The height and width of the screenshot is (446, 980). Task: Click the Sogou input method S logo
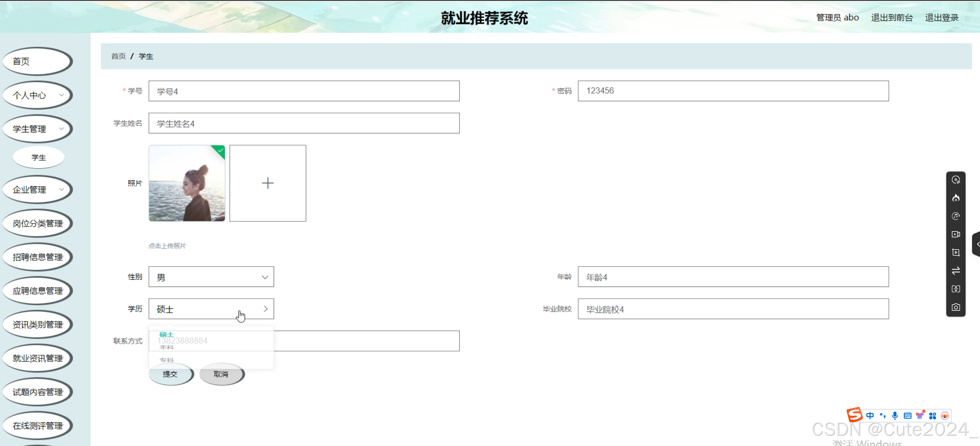[855, 414]
